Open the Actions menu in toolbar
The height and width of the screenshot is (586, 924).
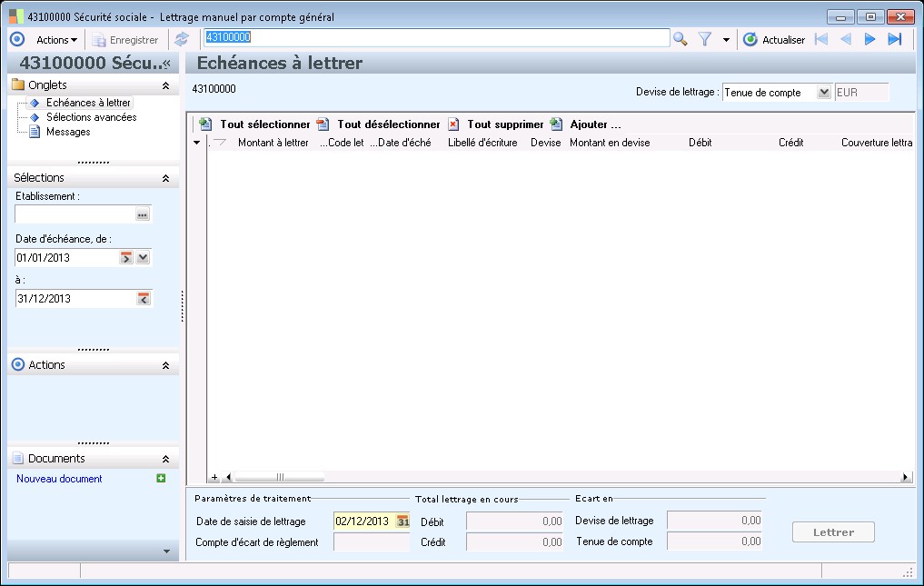point(56,40)
